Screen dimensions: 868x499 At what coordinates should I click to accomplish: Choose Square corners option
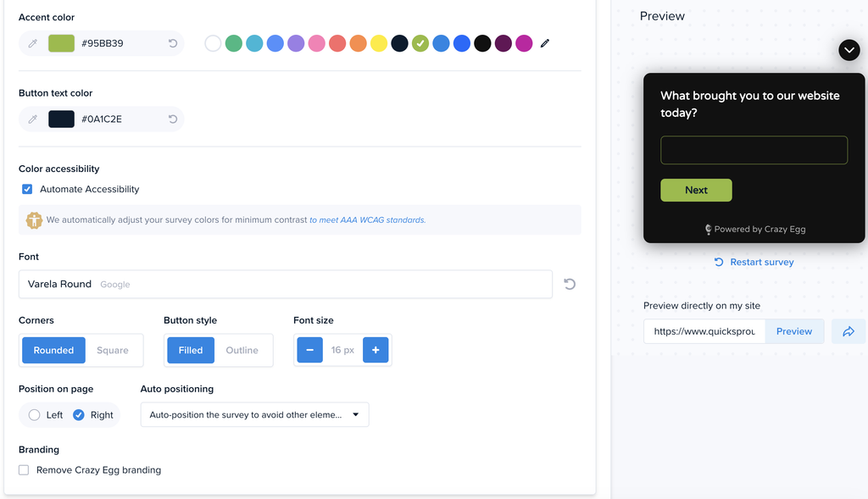point(113,350)
